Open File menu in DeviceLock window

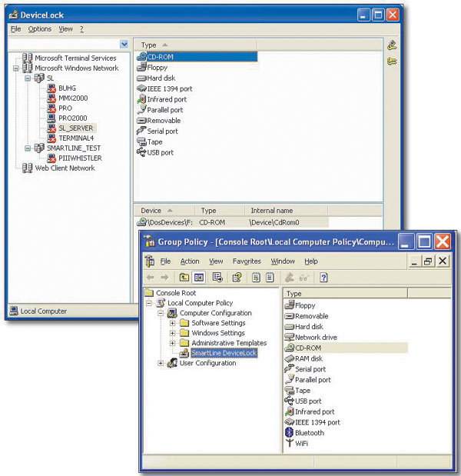click(x=16, y=29)
